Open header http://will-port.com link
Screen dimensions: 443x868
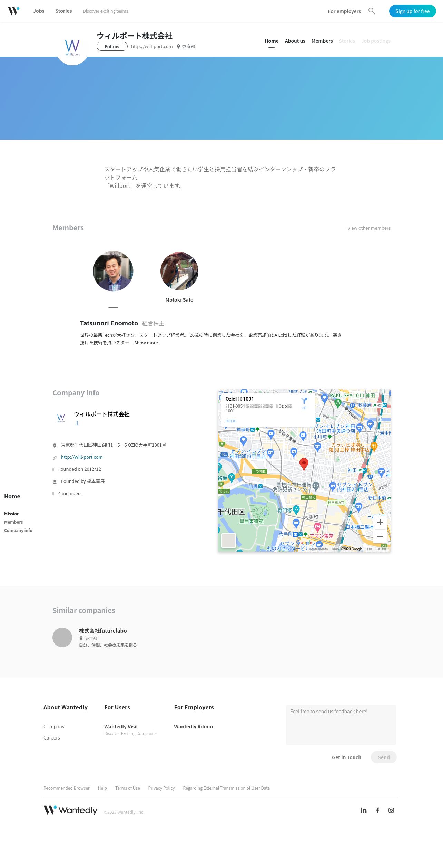pos(152,46)
